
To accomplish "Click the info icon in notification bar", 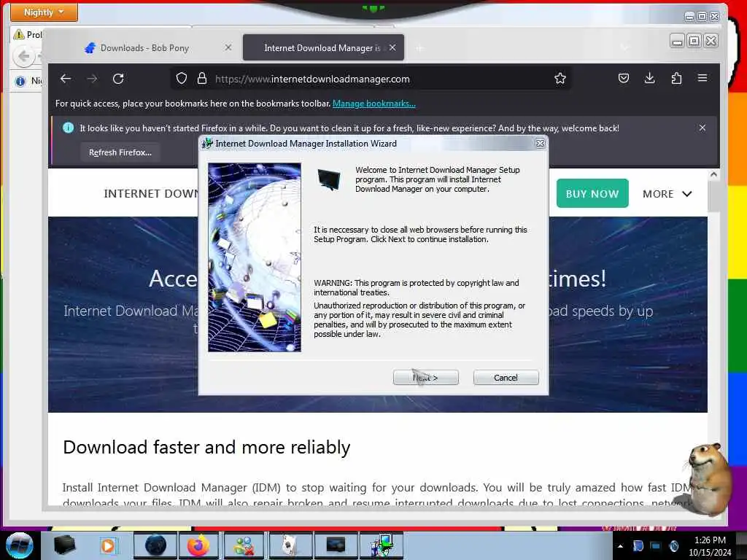I will (x=68, y=128).
